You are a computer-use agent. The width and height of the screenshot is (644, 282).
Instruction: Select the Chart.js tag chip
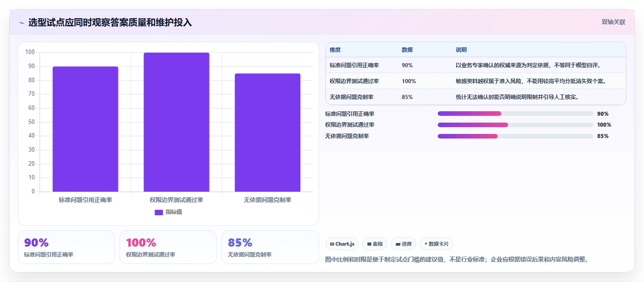tap(342, 244)
